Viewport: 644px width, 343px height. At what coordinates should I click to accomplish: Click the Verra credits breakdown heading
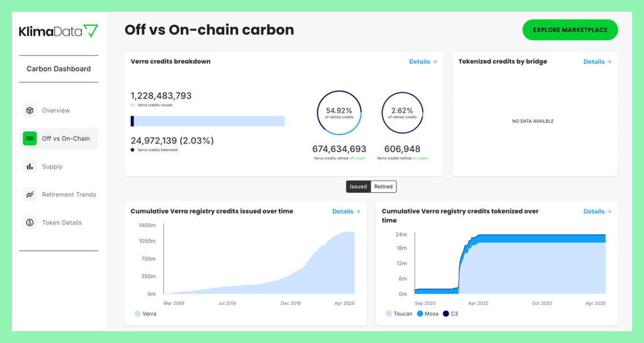(x=171, y=62)
